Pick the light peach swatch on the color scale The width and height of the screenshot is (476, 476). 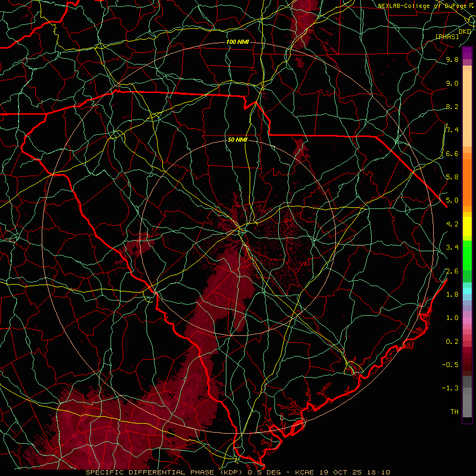click(x=467, y=108)
